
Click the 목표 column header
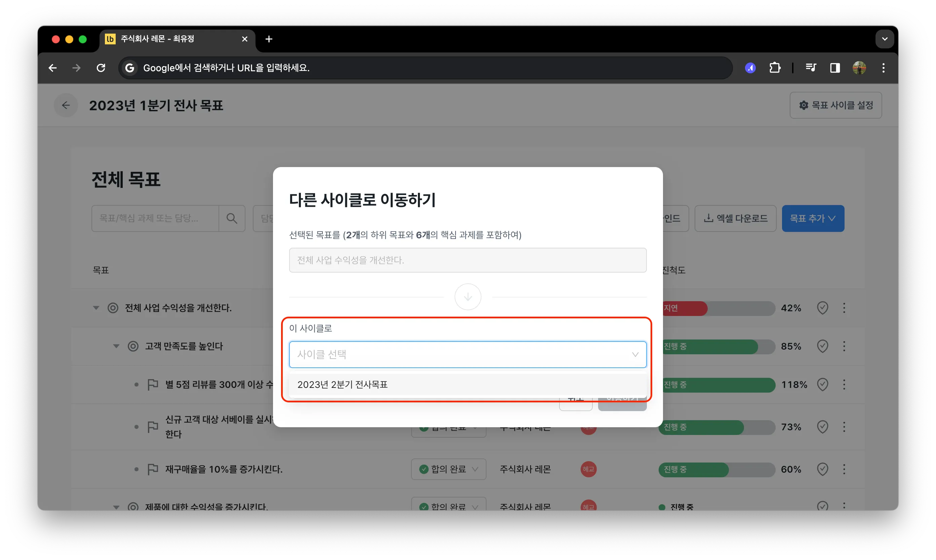tap(101, 270)
